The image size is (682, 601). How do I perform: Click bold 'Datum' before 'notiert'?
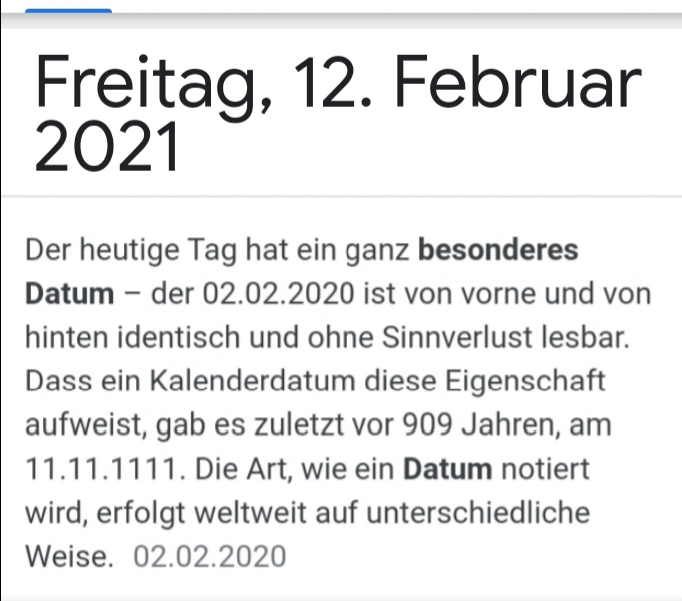448,469
